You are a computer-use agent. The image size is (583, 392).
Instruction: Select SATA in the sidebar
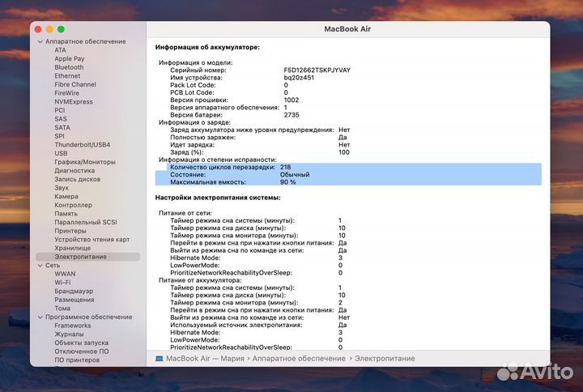coord(62,128)
